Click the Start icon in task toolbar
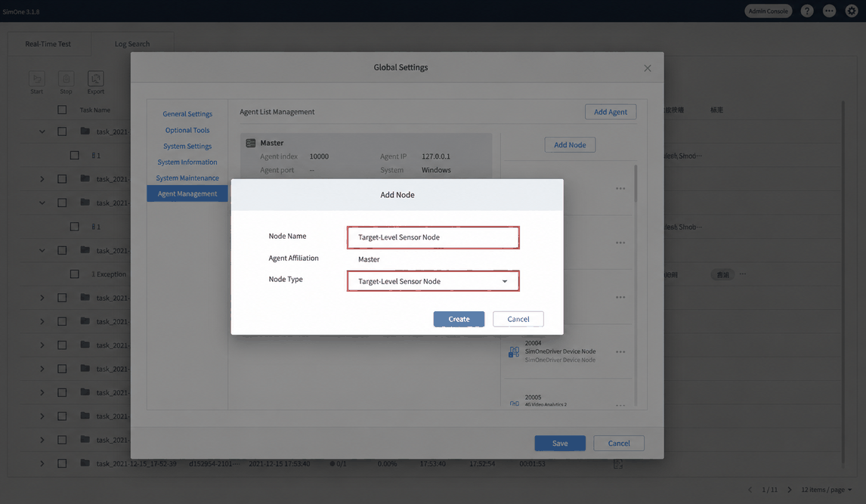The width and height of the screenshot is (866, 504). [36, 79]
